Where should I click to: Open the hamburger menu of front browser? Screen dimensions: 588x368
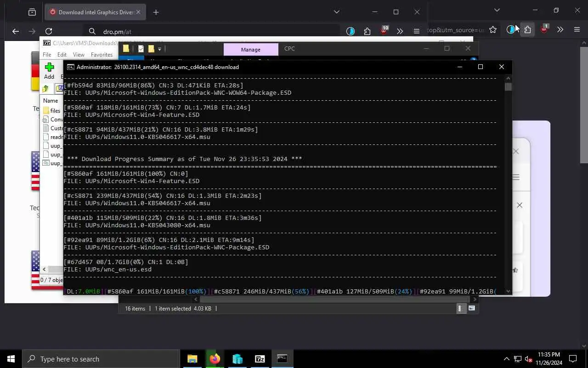coord(417,31)
